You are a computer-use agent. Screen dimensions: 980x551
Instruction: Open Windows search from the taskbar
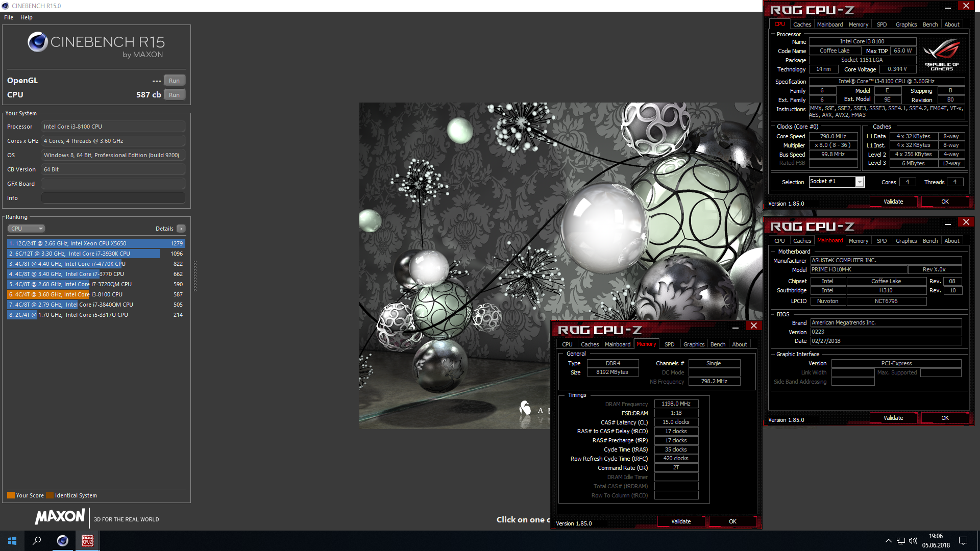tap(37, 541)
